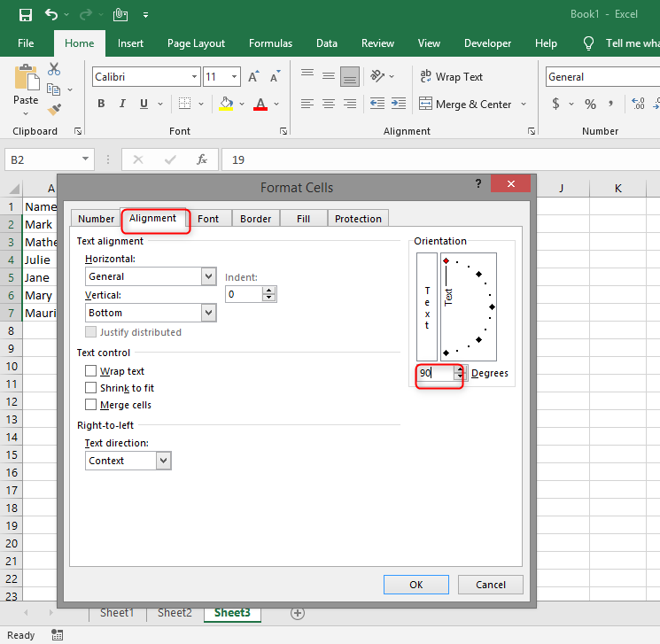660x644 pixels.
Task: Check the Wrap text checkbox in dialog
Action: [x=90, y=371]
